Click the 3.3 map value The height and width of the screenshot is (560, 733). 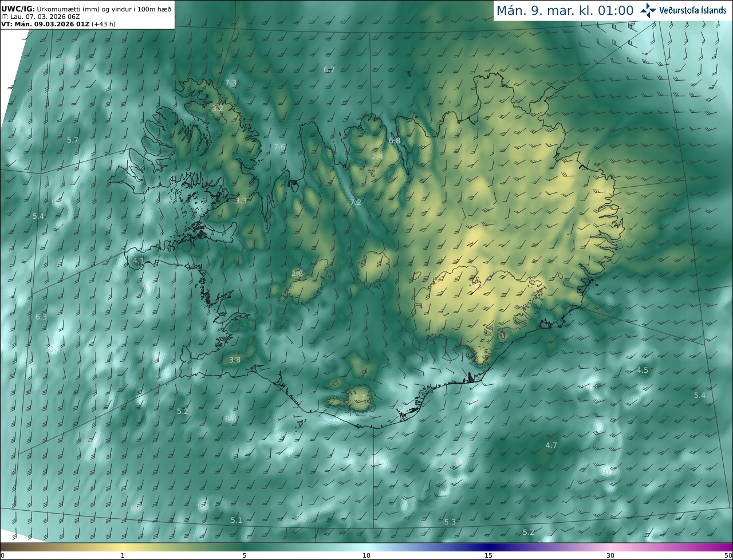point(241,201)
